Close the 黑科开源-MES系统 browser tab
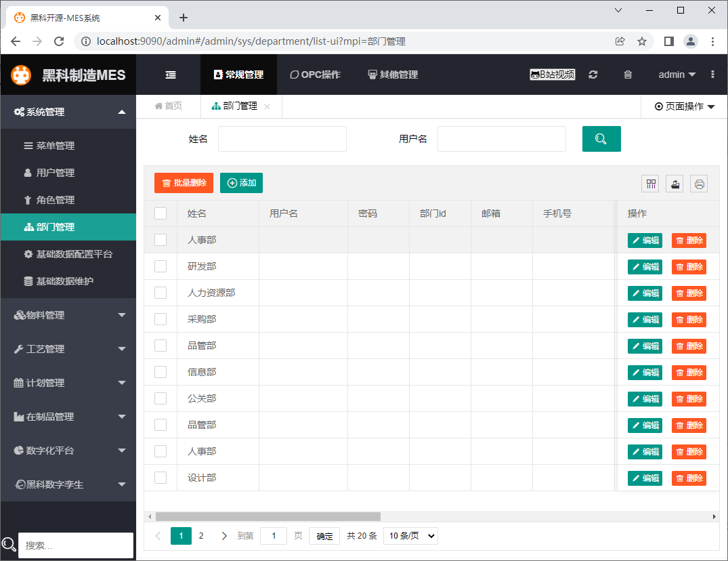 click(x=158, y=18)
